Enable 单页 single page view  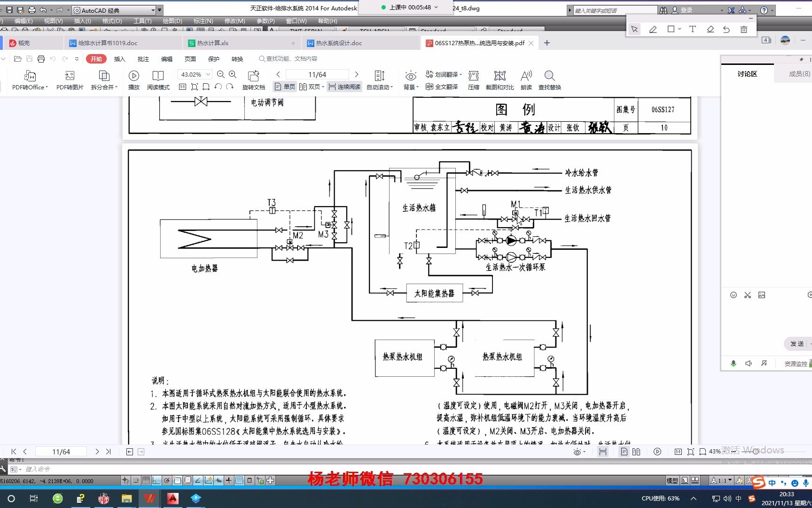coord(285,87)
